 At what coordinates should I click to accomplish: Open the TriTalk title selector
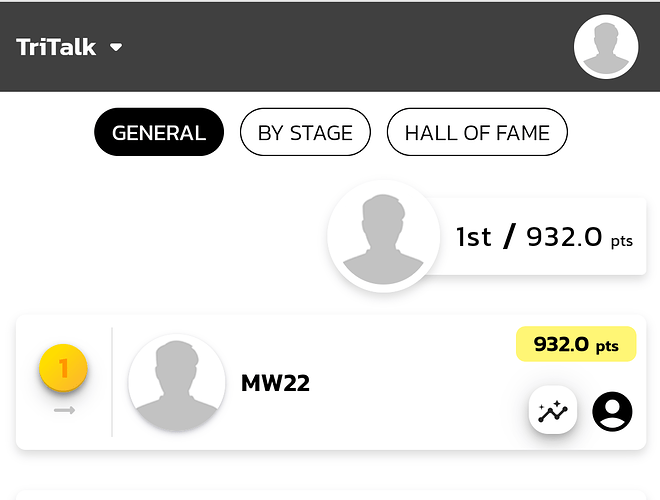pos(56,47)
